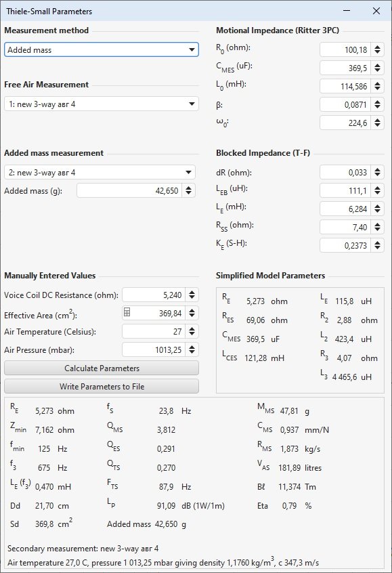Click the L0 (mH) value field
The width and height of the screenshot is (392, 573).
coord(345,86)
